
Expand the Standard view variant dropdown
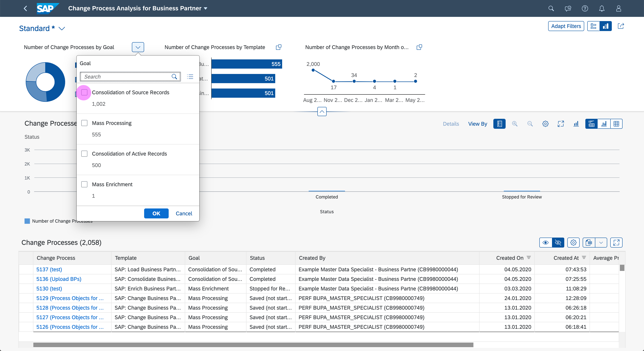[62, 29]
